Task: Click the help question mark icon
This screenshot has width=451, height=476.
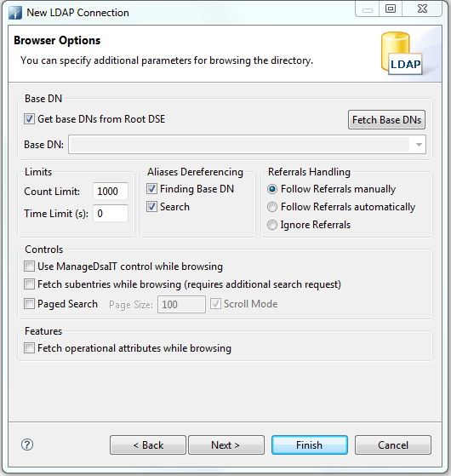Action: [27, 444]
